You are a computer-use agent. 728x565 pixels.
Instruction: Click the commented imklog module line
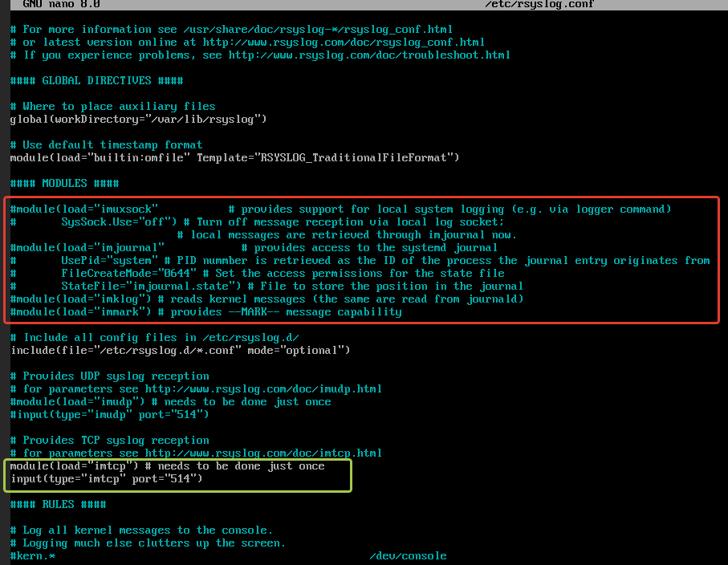[266, 299]
